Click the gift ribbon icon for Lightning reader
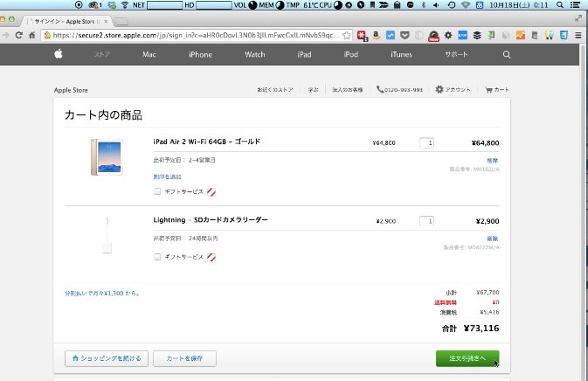588x381 pixels. (211, 257)
